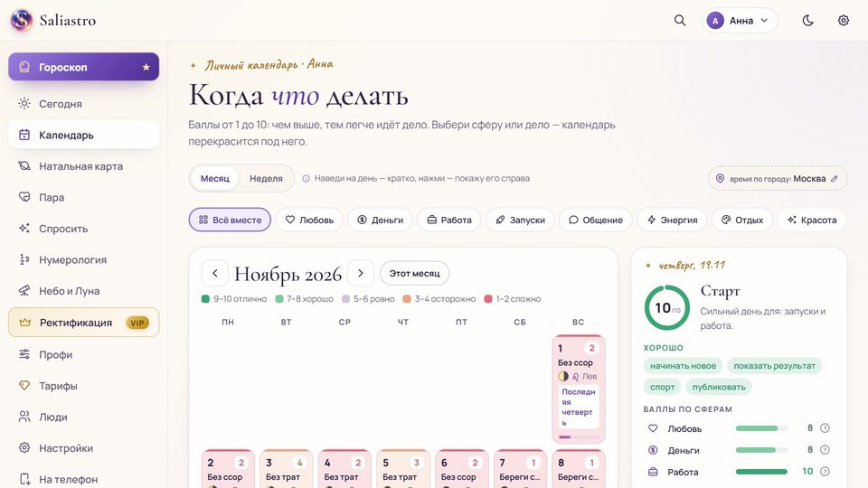Click the Этот месяц button
The image size is (868, 488).
(x=415, y=273)
